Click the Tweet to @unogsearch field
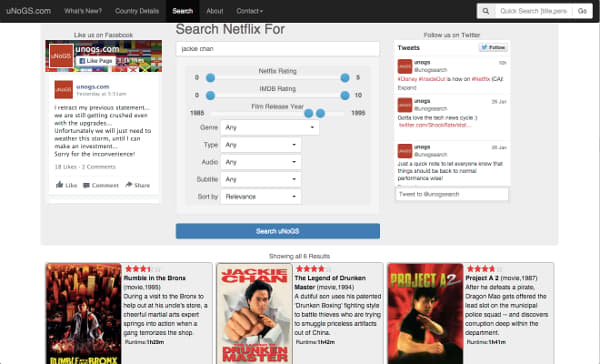600x364 pixels. click(452, 194)
